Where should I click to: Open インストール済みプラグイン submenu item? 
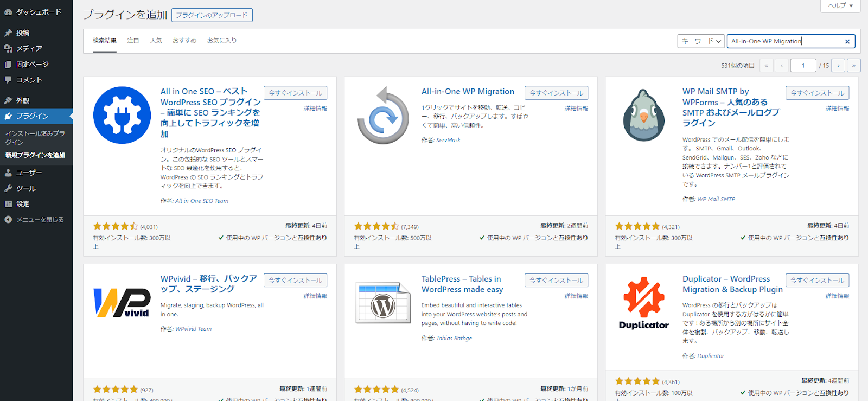(x=36, y=138)
